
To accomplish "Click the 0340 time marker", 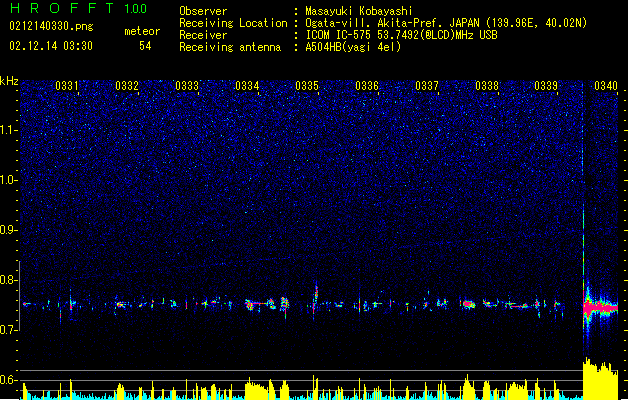I will point(606,86).
